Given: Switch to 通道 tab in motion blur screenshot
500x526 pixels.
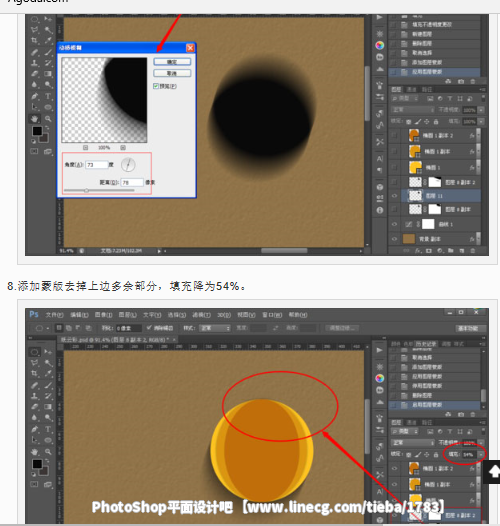Looking at the screenshot, I should (x=411, y=89).
